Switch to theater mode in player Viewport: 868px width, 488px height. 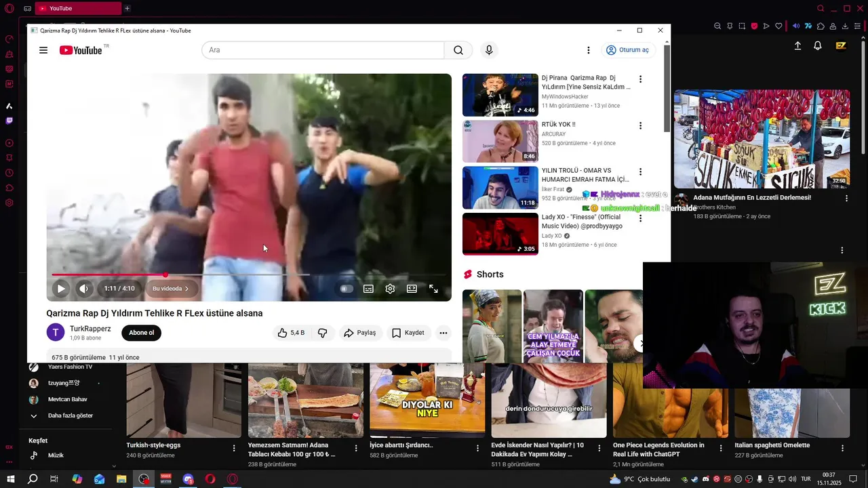point(412,289)
